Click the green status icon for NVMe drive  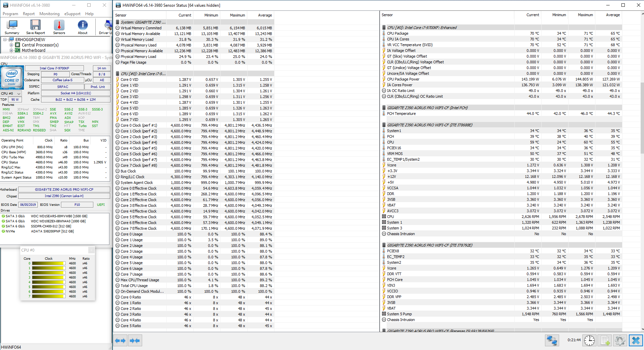pos(3,231)
